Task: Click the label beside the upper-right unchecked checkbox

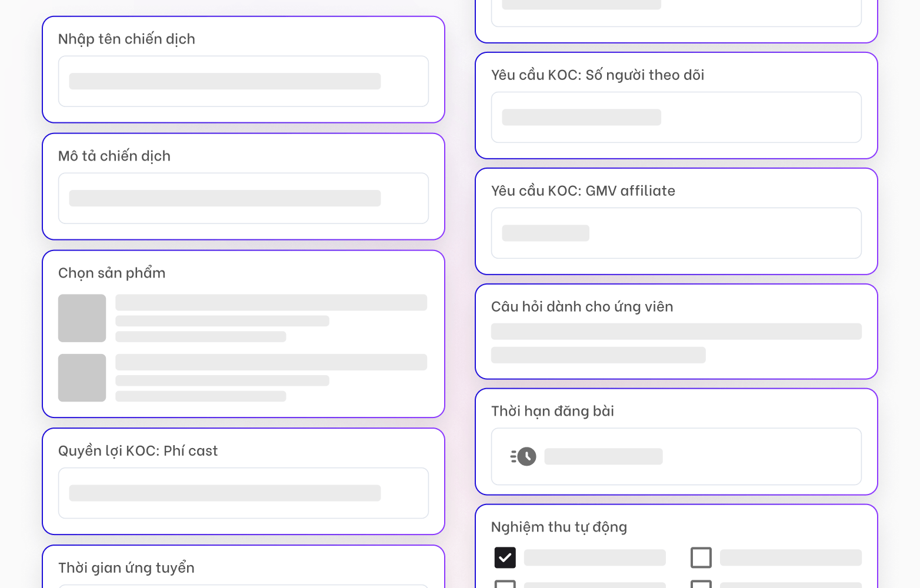Action: coord(791,557)
